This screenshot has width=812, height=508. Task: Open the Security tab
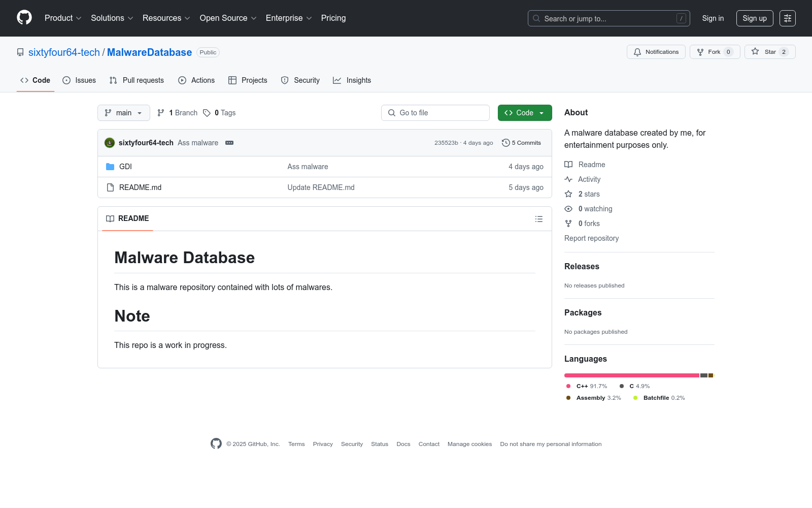(x=300, y=80)
